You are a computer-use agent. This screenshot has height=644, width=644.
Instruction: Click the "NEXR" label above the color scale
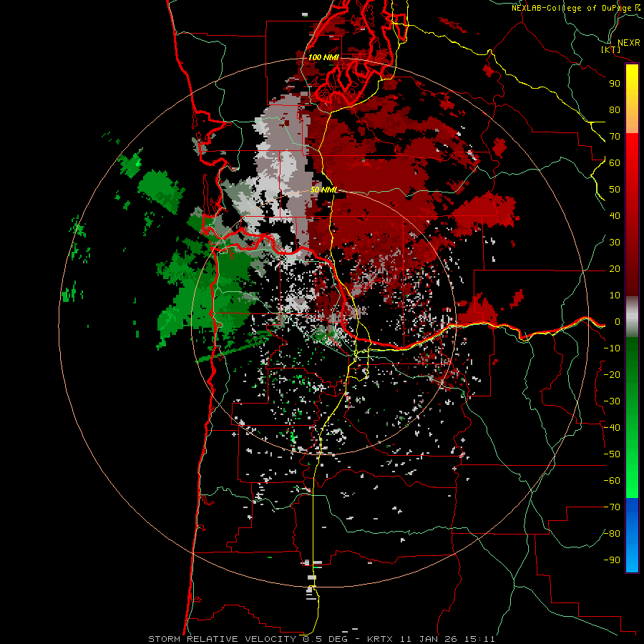point(628,43)
